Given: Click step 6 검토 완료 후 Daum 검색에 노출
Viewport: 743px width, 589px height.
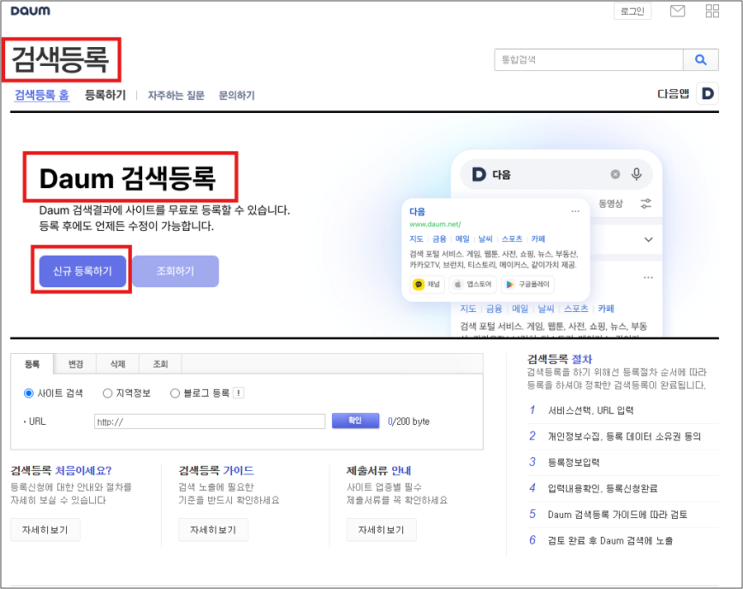Looking at the screenshot, I should pyautogui.click(x=610, y=541).
